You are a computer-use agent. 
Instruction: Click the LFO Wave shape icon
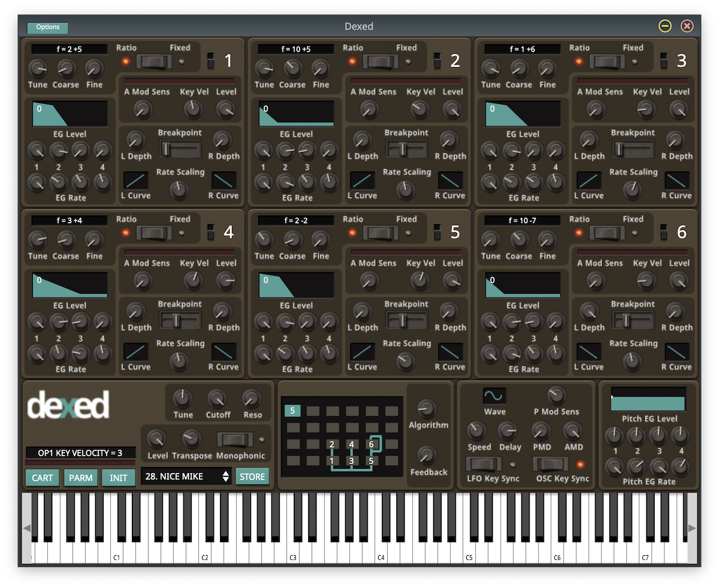click(x=494, y=396)
